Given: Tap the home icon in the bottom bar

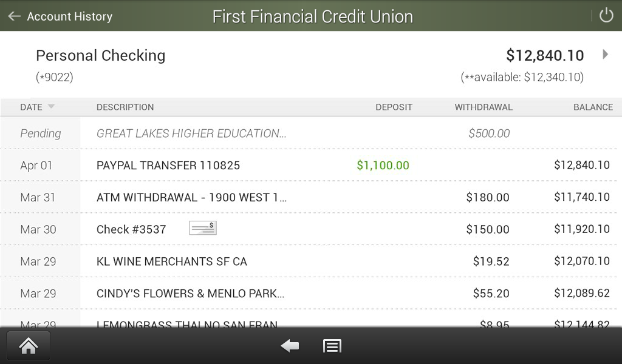Looking at the screenshot, I should 27,345.
